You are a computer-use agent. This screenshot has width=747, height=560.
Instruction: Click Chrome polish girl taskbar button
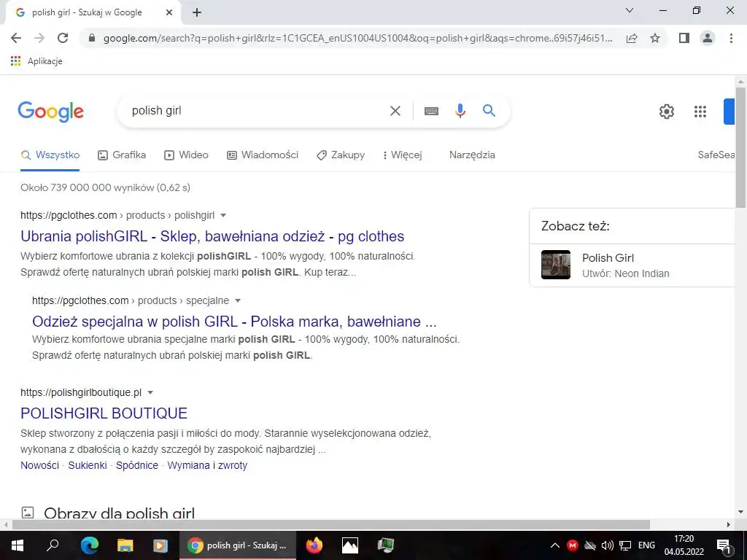pyautogui.click(x=238, y=545)
